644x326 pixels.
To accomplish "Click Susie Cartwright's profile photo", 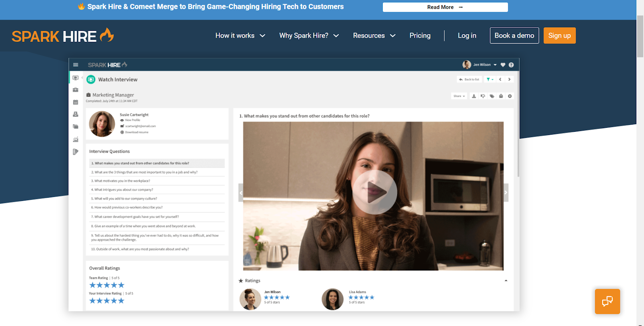I will pyautogui.click(x=102, y=124).
